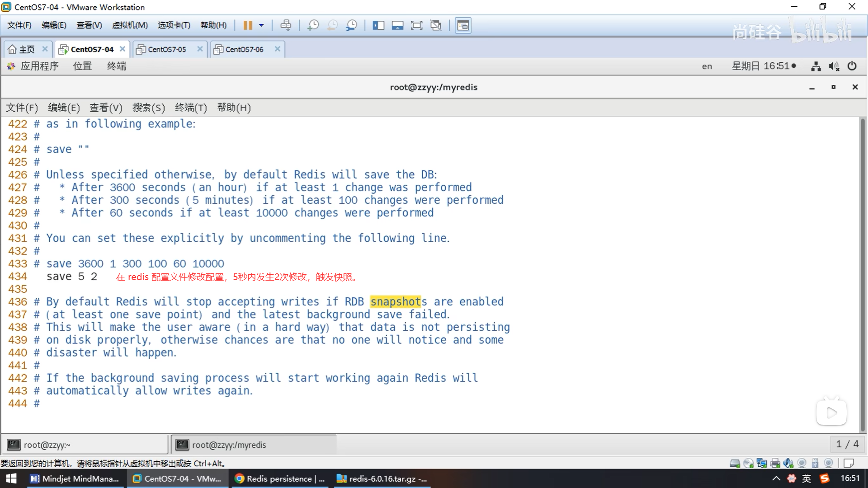
Task: Open Redis persistence Chrome taskbar window
Action: pyautogui.click(x=280, y=479)
